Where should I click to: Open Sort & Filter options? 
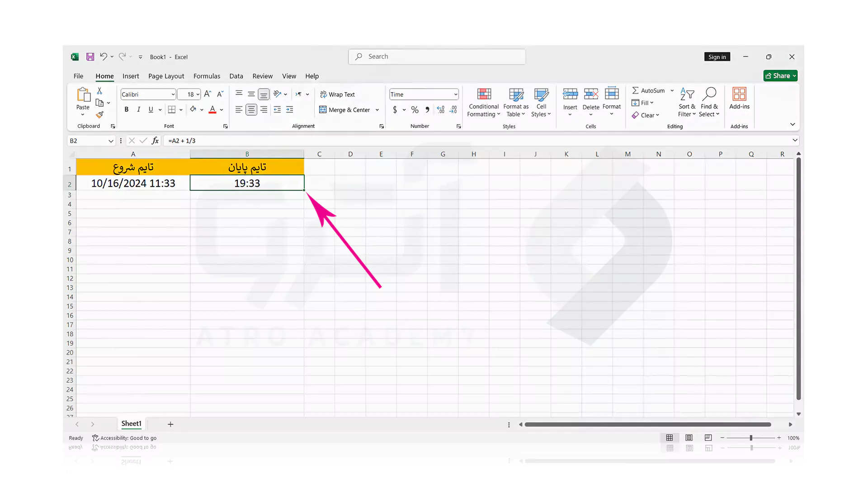click(x=687, y=103)
